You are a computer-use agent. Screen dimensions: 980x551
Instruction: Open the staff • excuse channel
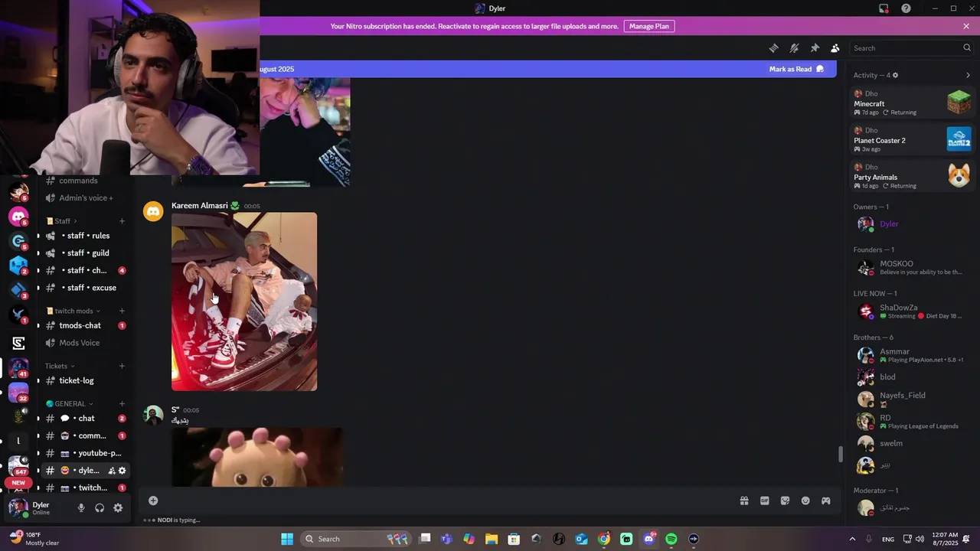84,288
